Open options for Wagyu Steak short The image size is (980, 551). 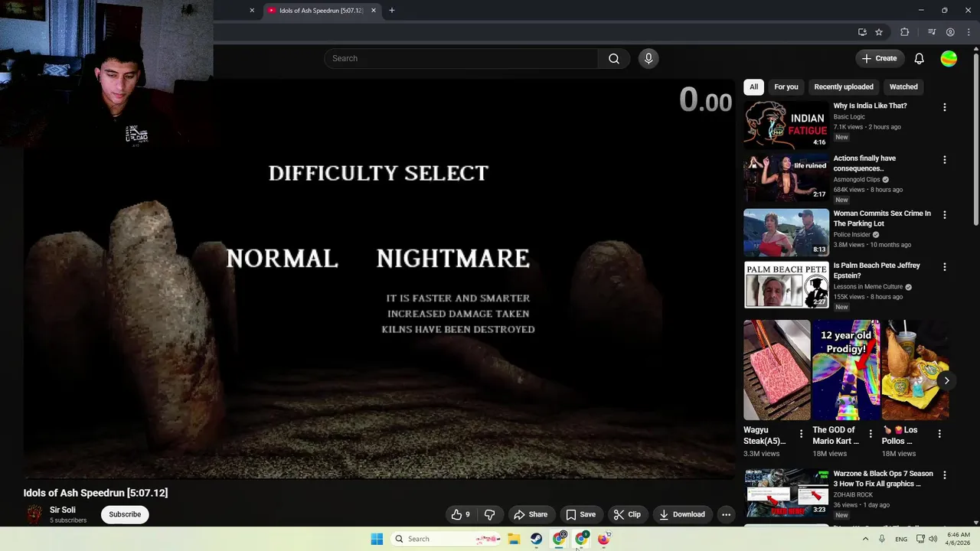(x=801, y=433)
